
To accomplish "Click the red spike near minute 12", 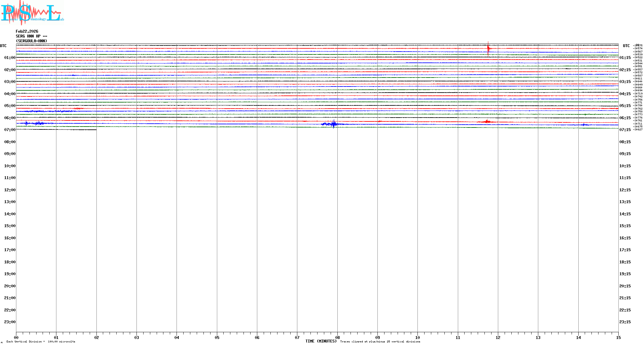I will (488, 49).
